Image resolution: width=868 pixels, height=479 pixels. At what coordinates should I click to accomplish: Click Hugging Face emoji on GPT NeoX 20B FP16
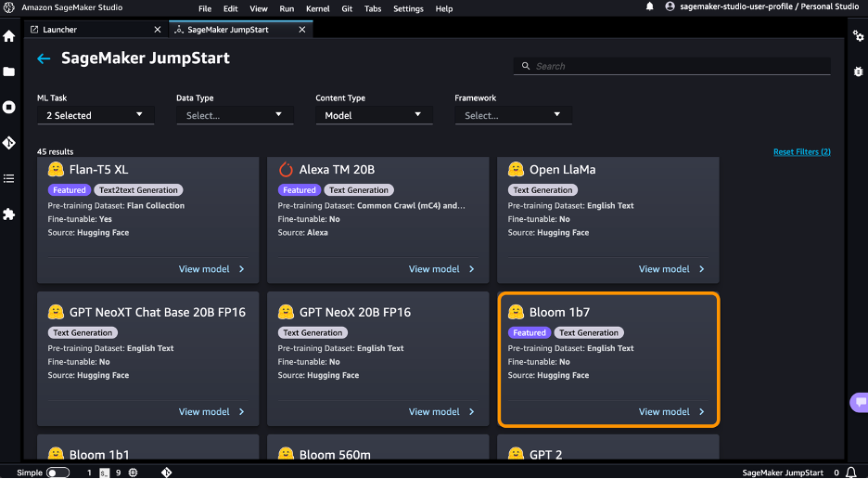286,312
